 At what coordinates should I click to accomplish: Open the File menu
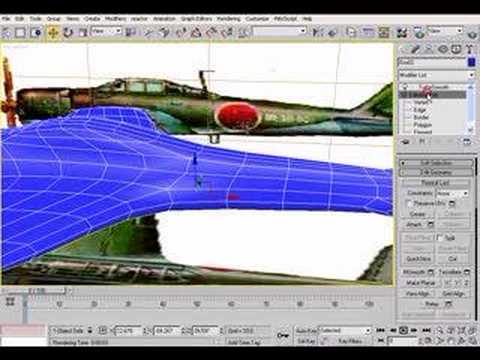6,19
